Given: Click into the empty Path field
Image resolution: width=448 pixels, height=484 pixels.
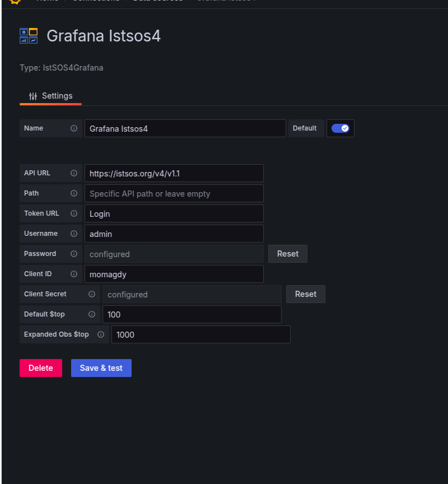Looking at the screenshot, I should [174, 193].
